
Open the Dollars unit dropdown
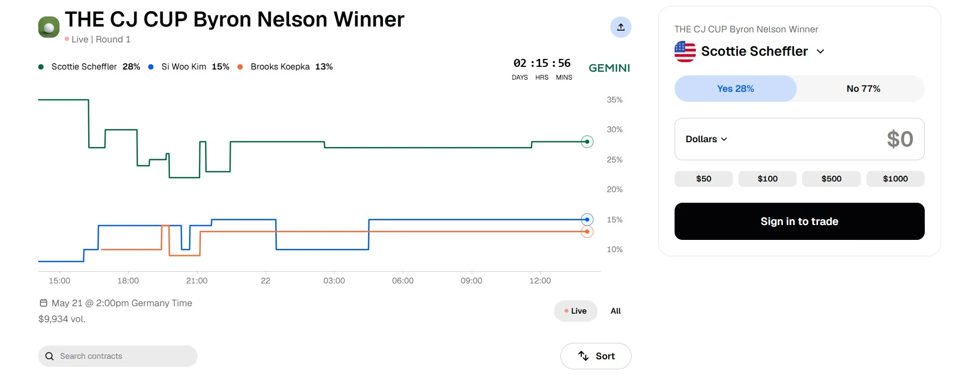(x=706, y=139)
